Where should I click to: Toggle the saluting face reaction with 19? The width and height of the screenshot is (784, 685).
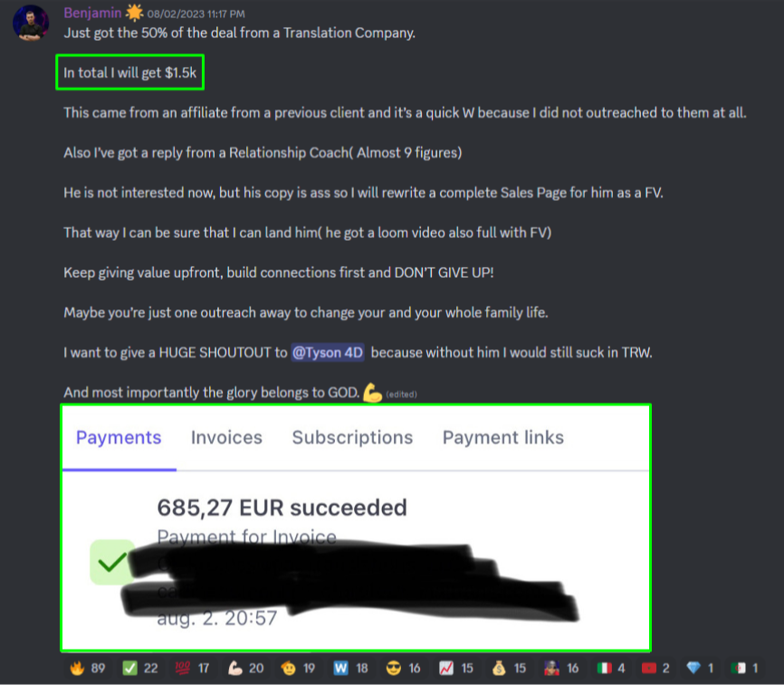(299, 668)
